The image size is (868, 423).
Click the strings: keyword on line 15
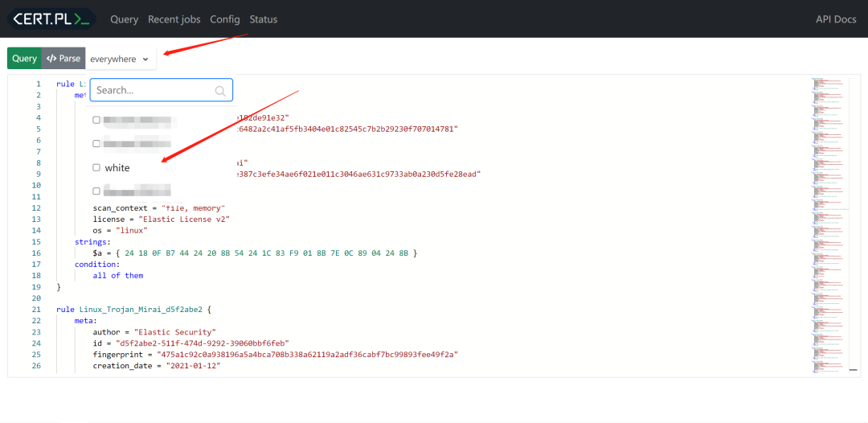[93, 241]
